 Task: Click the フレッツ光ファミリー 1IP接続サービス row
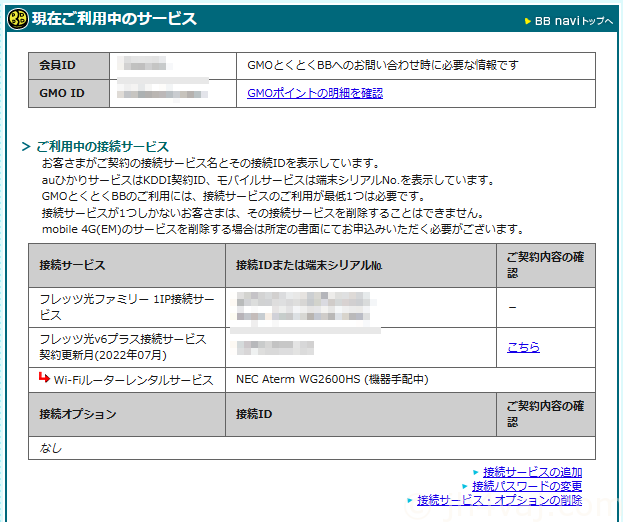click(126, 307)
